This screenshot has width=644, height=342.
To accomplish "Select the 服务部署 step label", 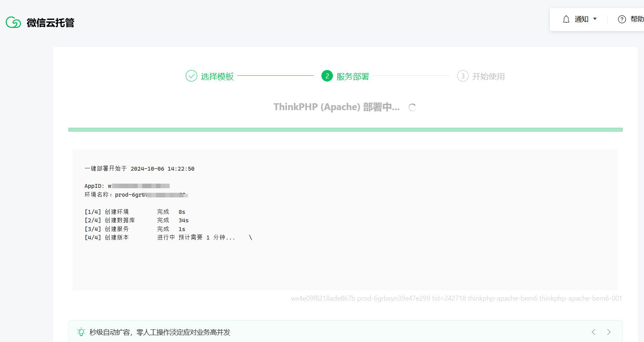I will tap(353, 77).
